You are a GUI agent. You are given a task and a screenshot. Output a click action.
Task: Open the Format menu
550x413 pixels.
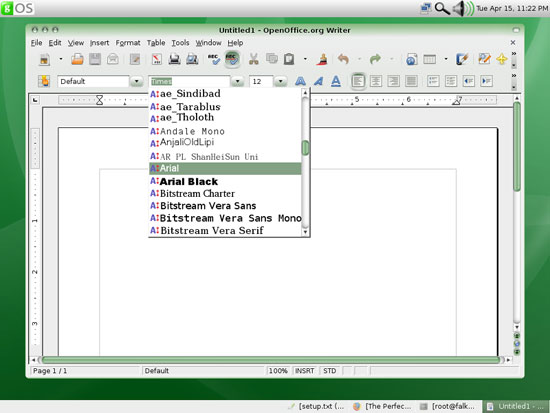click(x=128, y=43)
